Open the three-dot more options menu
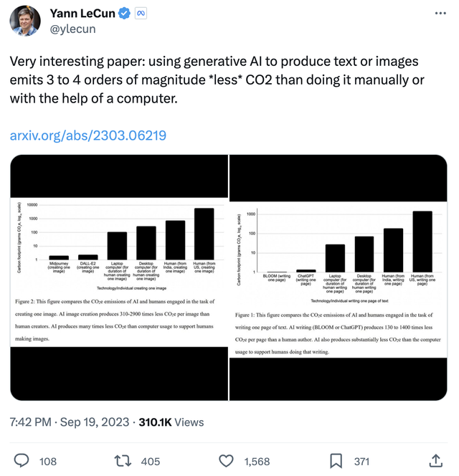The width and height of the screenshot is (459, 476). (440, 14)
